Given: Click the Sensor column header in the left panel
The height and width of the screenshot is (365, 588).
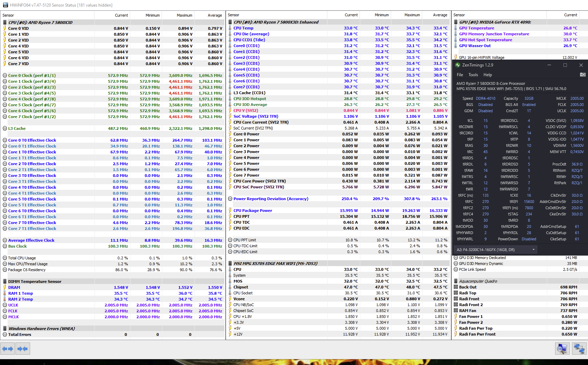Looking at the screenshot, I should click(x=47, y=15).
